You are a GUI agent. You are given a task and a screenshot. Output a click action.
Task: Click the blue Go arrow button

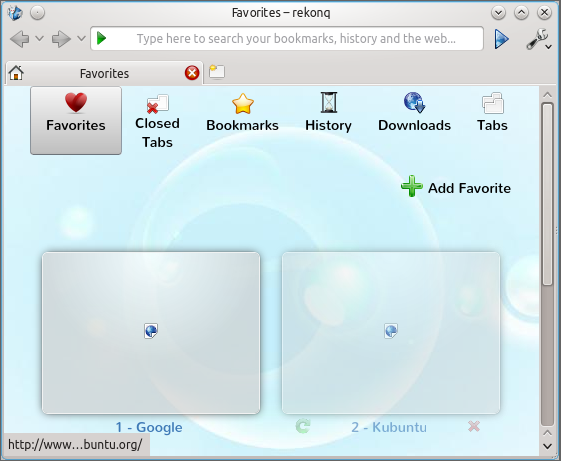501,39
